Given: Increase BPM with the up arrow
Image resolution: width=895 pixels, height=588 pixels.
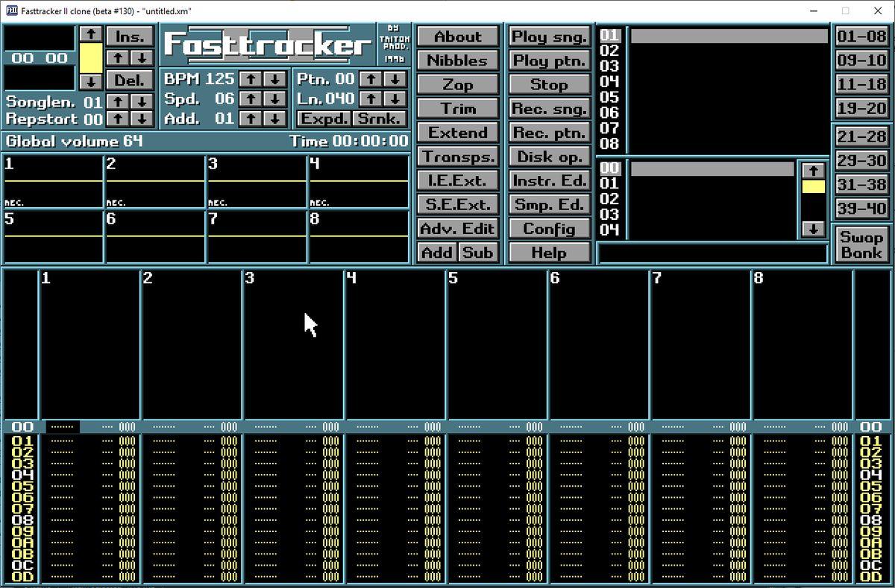Looking at the screenshot, I should pos(251,79).
